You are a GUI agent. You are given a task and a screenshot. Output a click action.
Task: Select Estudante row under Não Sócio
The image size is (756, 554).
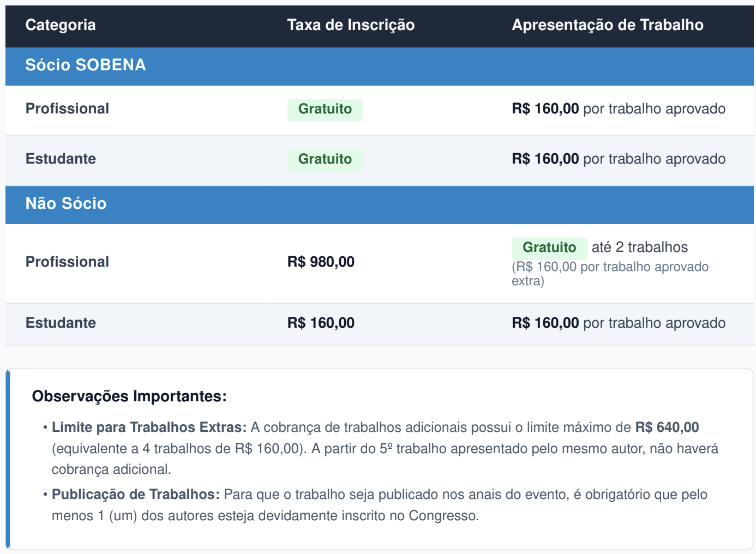(x=380, y=324)
